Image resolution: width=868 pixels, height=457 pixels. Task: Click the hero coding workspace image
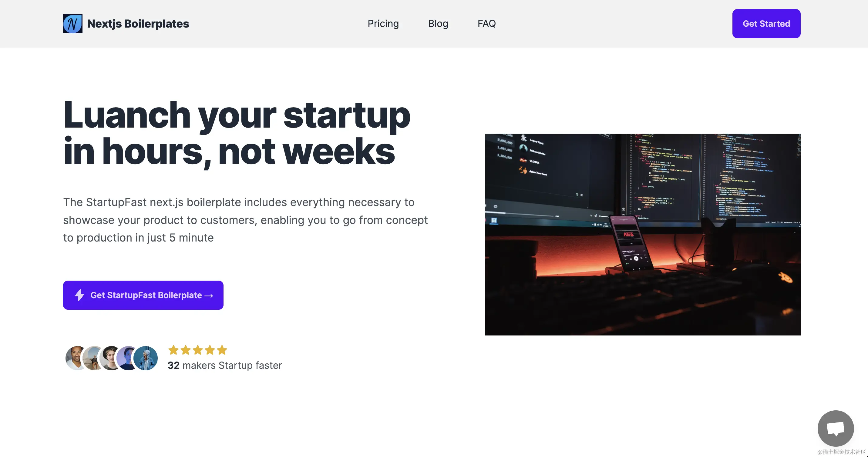[x=643, y=234]
